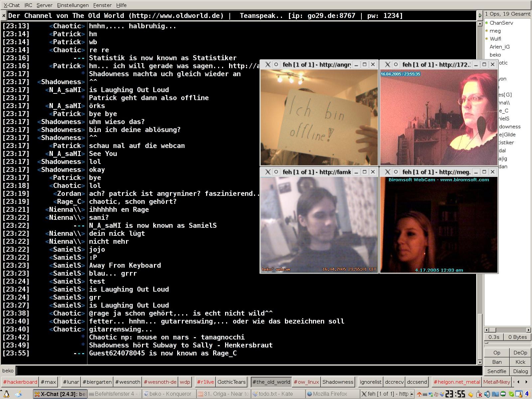
Task: Switch to GothicTears query tab
Action: tap(231, 382)
